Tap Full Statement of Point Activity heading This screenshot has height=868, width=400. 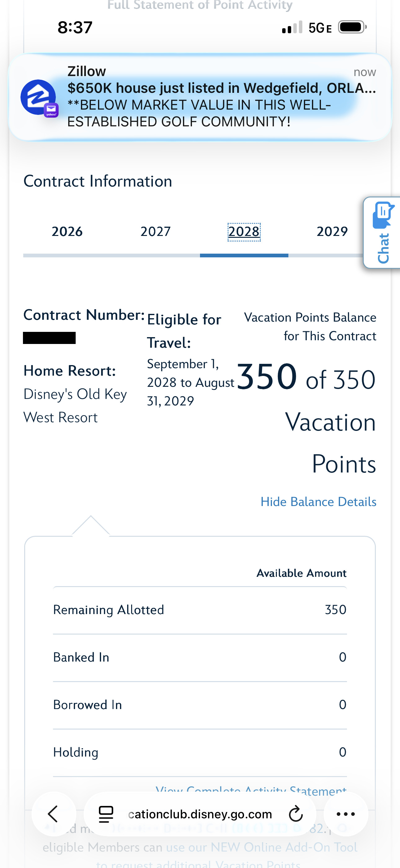200,5
